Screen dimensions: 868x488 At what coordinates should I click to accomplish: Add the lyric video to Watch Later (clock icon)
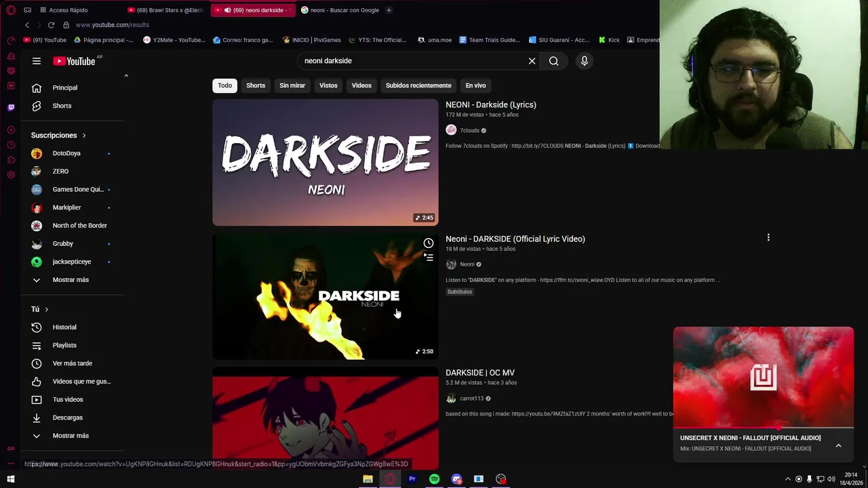click(429, 243)
